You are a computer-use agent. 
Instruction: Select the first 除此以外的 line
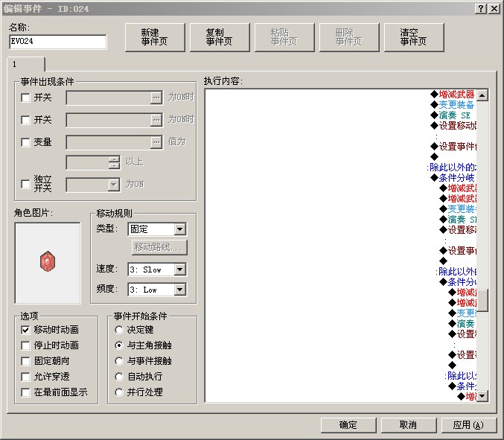click(x=452, y=167)
